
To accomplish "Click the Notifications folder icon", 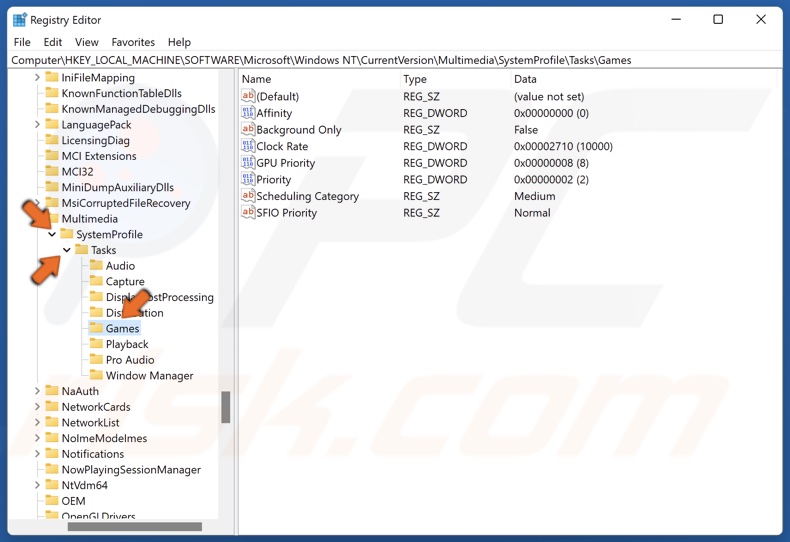I will pos(51,453).
